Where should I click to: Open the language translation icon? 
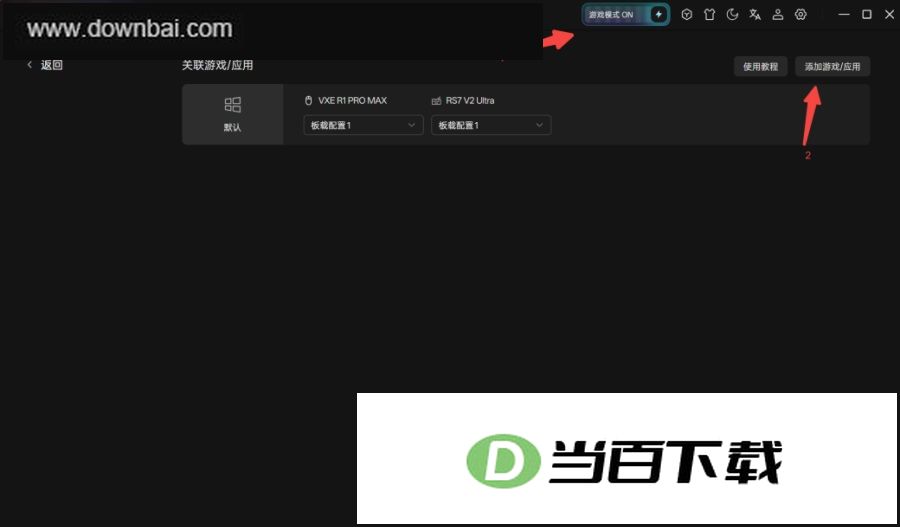[755, 15]
